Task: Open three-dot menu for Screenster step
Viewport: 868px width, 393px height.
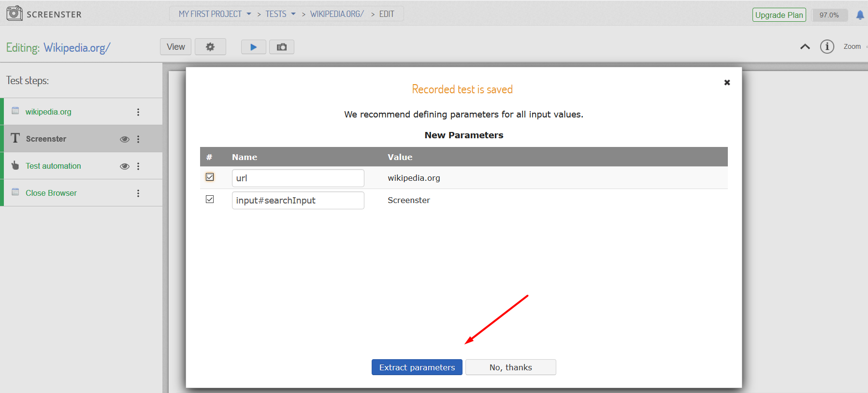Action: coord(138,139)
